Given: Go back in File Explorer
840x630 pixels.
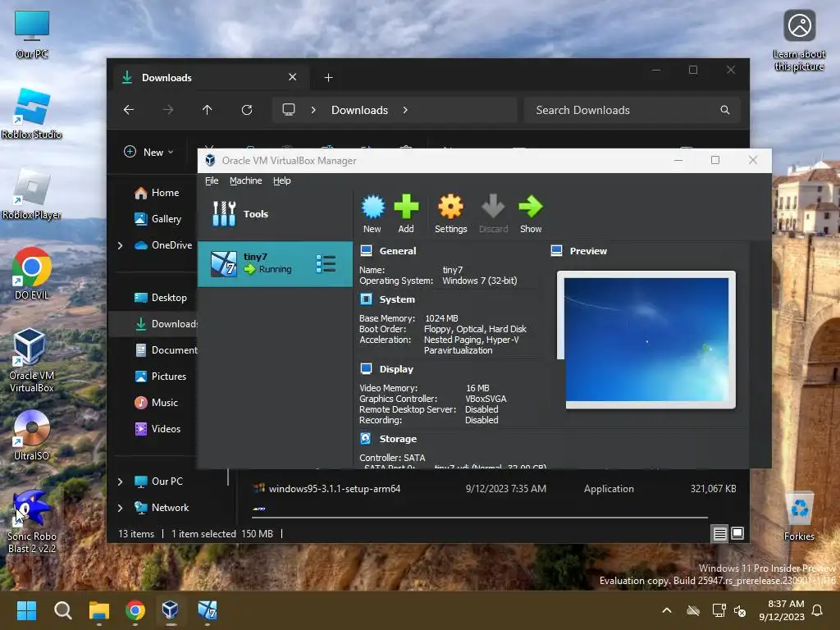Looking at the screenshot, I should [129, 110].
